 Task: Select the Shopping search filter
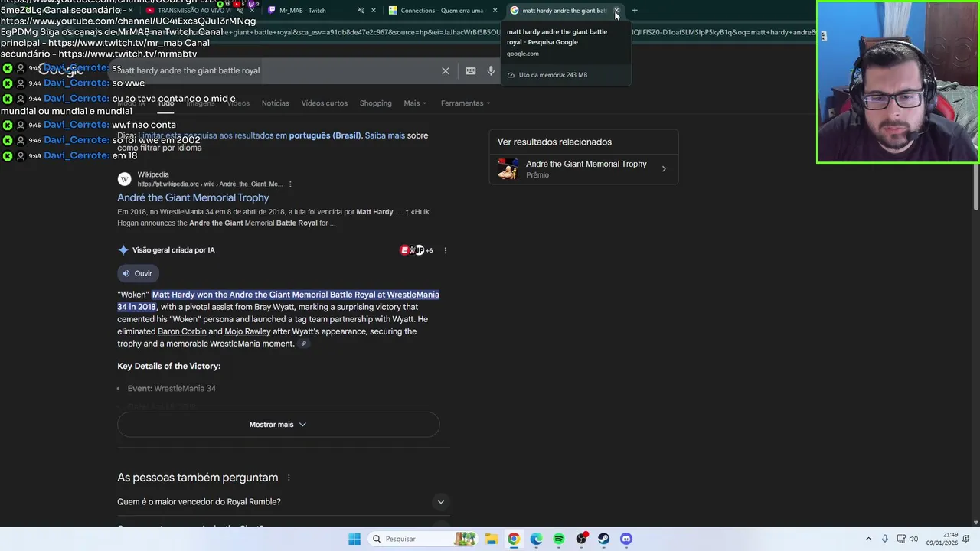pyautogui.click(x=375, y=103)
